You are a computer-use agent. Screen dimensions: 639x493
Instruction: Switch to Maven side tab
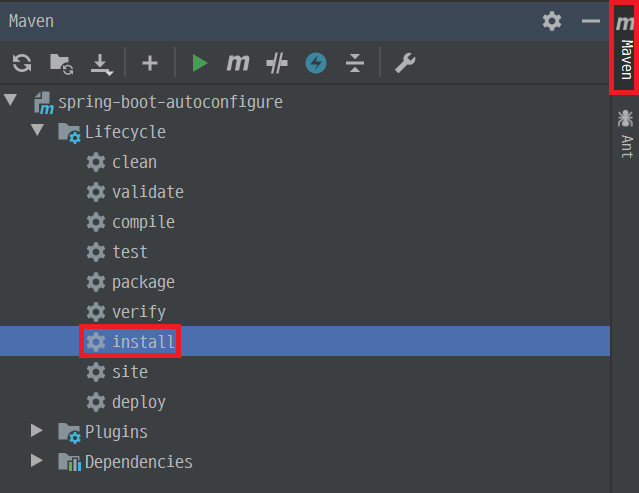[x=625, y=49]
